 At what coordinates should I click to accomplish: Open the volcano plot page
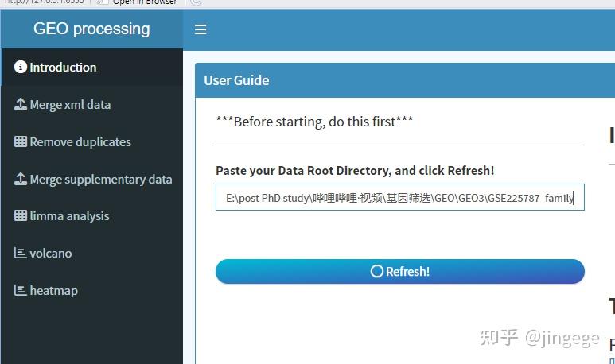(x=50, y=254)
